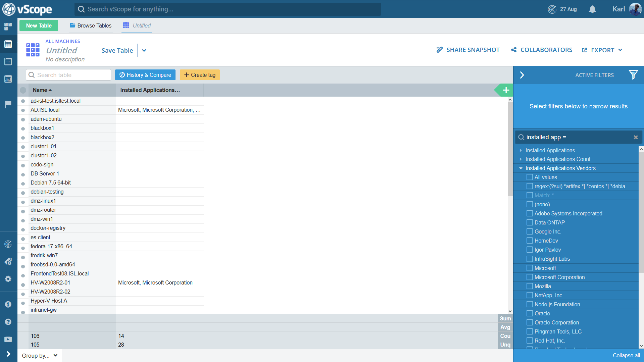Click the Unq summary row label
644x362 pixels.
tap(505, 345)
